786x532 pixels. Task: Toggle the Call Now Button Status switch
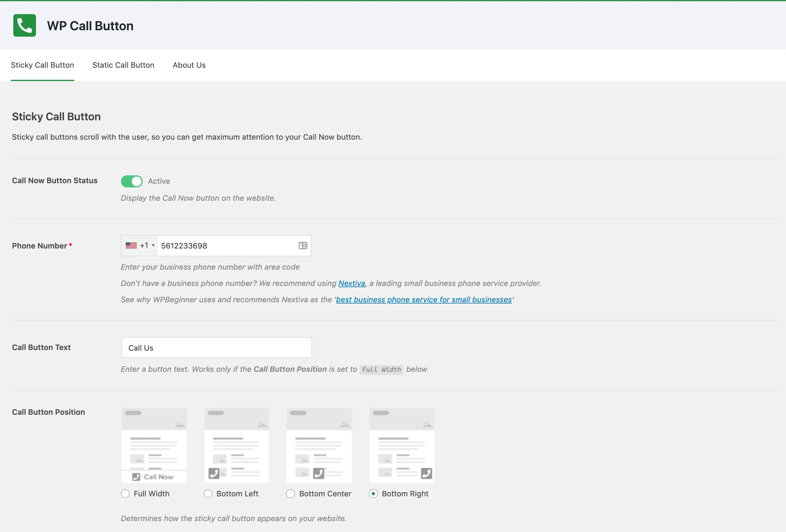pos(132,181)
